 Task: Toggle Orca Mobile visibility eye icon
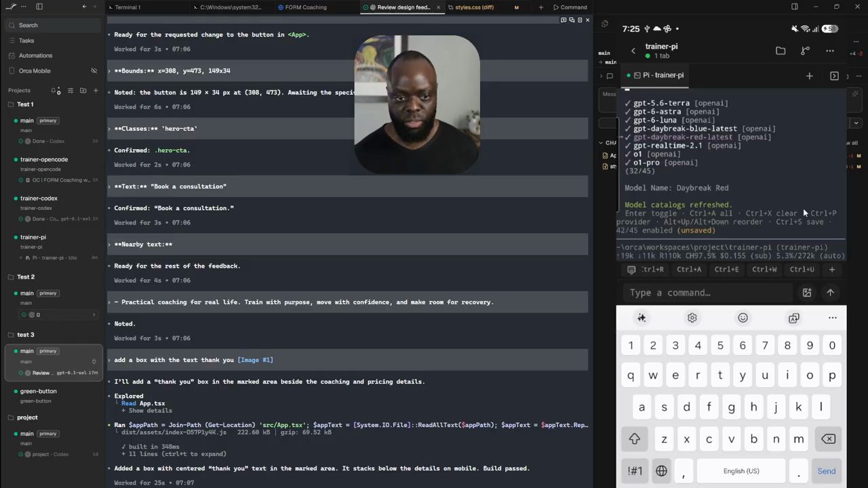[94, 70]
